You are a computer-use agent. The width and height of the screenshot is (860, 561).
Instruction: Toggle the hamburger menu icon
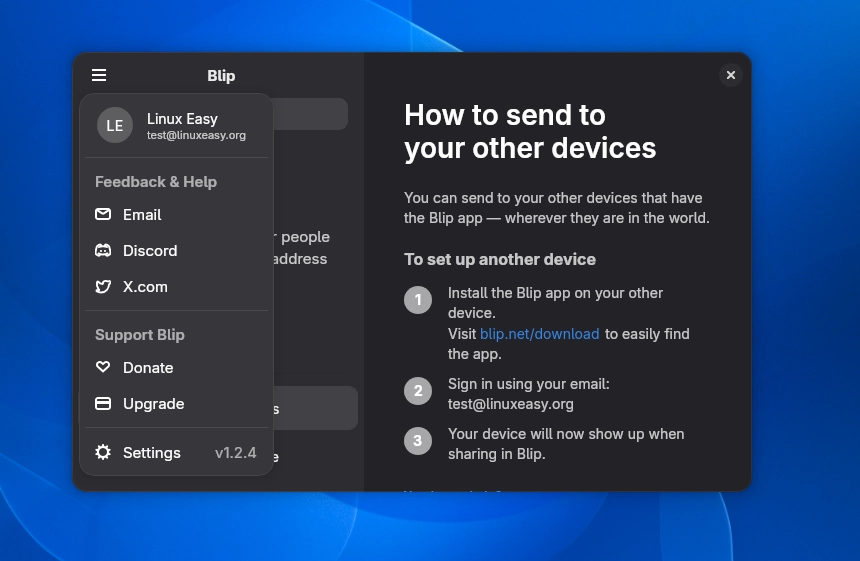(x=99, y=75)
